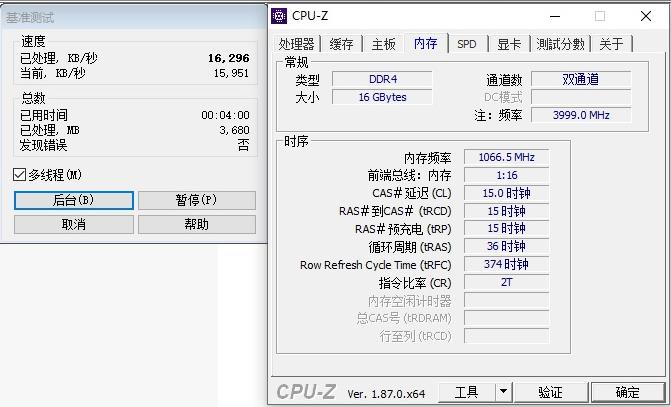Click the Row Refresh Cycle Time (tRFC) label
The width and height of the screenshot is (671, 407).
click(375, 265)
